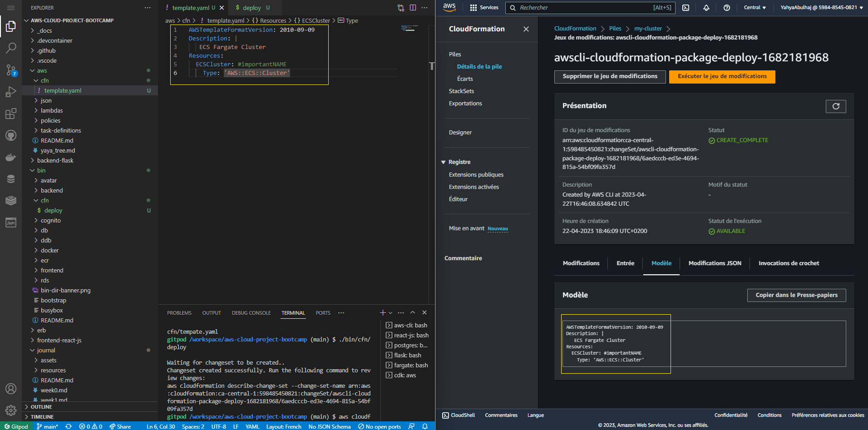Viewport: 868px width, 430px height.
Task: Open the Modifications tab in the changeset
Action: pyautogui.click(x=581, y=263)
